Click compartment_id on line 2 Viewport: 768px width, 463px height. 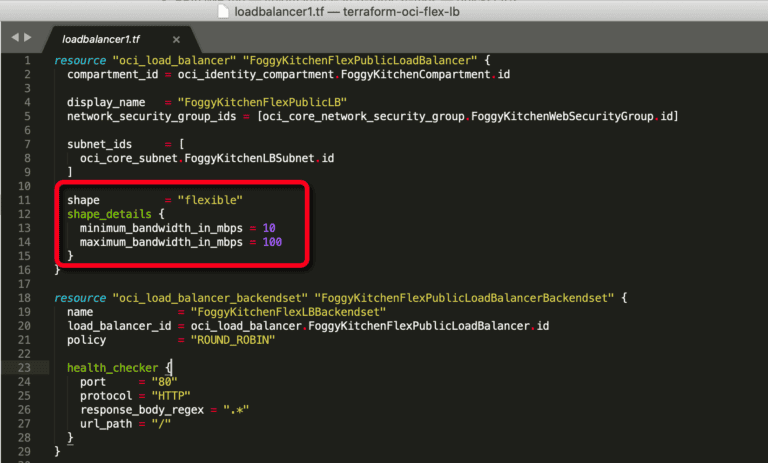[x=113, y=74]
